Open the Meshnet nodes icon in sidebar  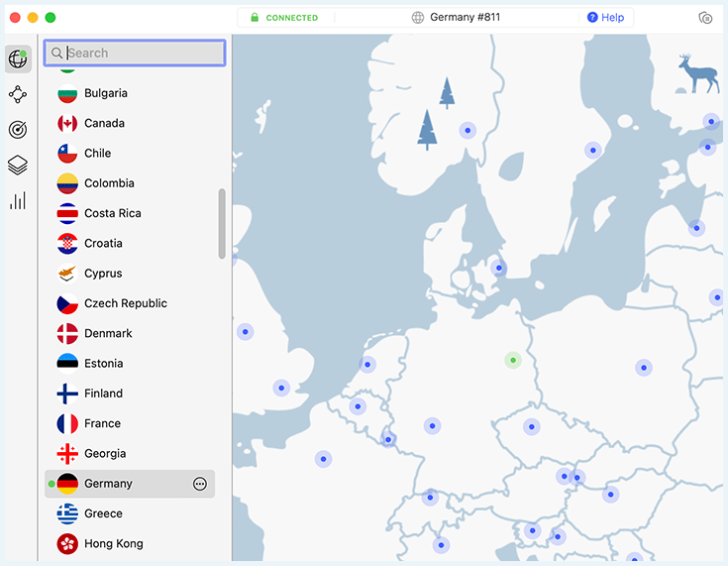coord(18,94)
